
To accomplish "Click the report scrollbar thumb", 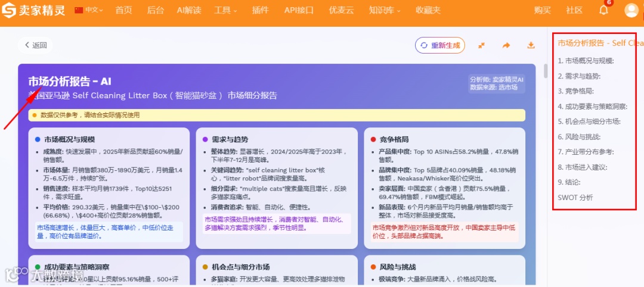I will (546, 71).
